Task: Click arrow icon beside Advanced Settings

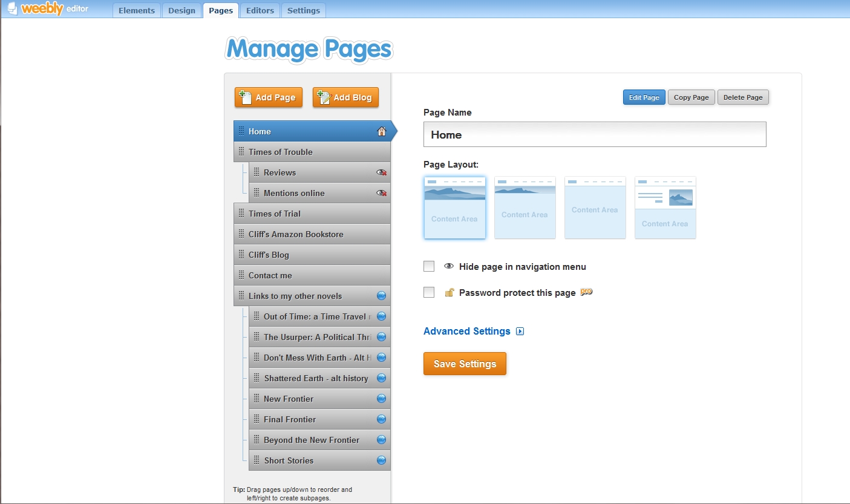Action: click(x=520, y=332)
